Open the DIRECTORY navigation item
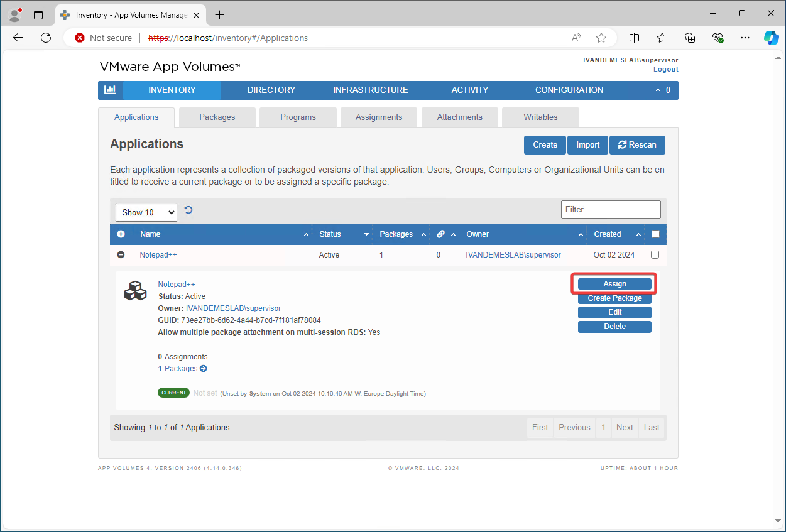786x532 pixels. pyautogui.click(x=271, y=90)
